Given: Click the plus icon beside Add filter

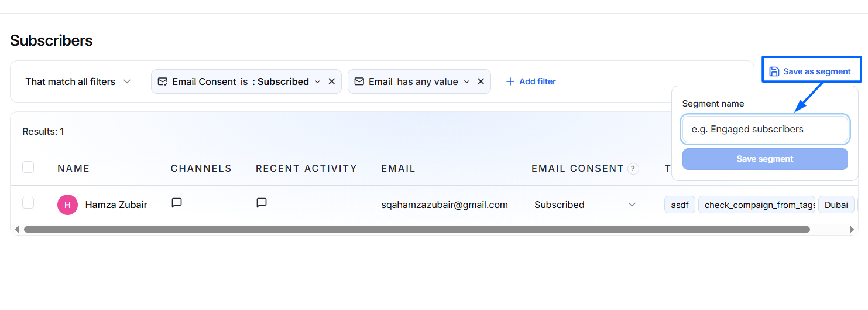Looking at the screenshot, I should tap(510, 81).
